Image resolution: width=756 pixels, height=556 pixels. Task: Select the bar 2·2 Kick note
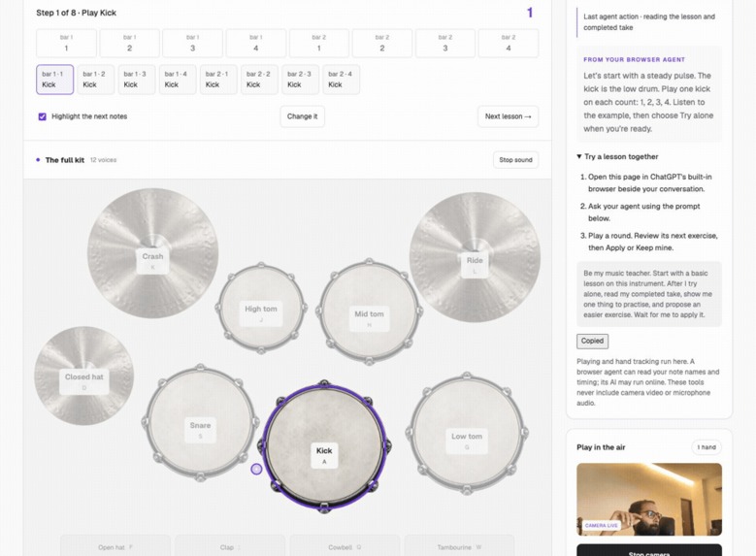click(x=259, y=80)
